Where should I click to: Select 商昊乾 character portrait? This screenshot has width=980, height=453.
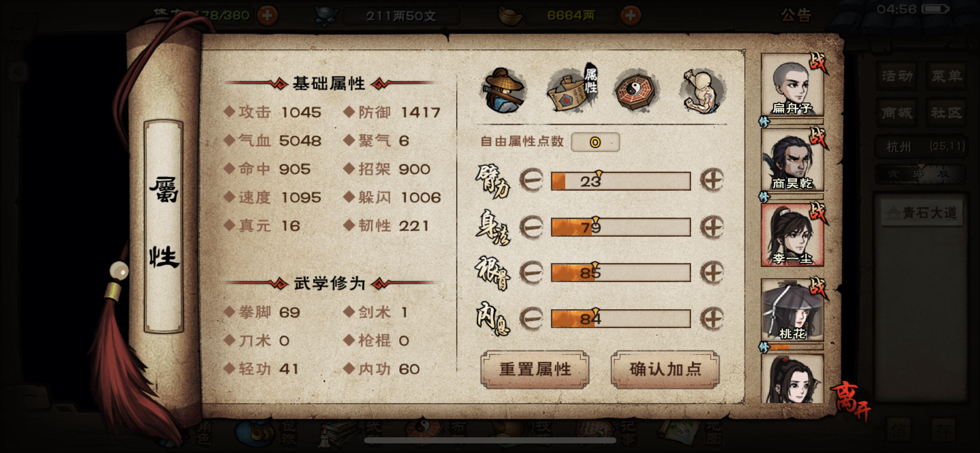tap(792, 160)
